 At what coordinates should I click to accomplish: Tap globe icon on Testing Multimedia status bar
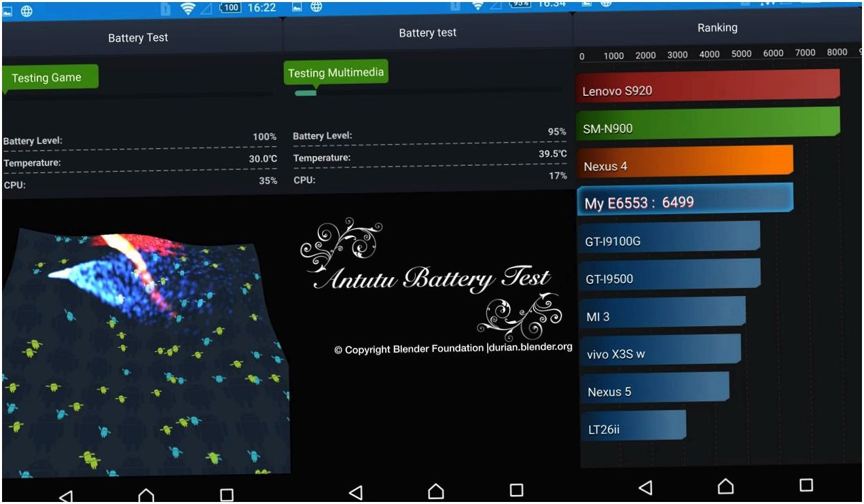pos(317,7)
